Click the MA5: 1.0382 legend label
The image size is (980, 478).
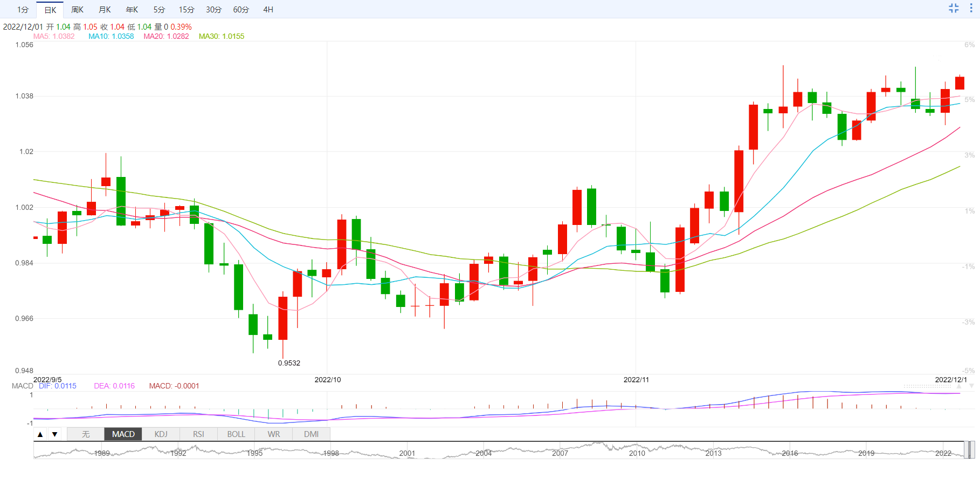click(x=54, y=36)
